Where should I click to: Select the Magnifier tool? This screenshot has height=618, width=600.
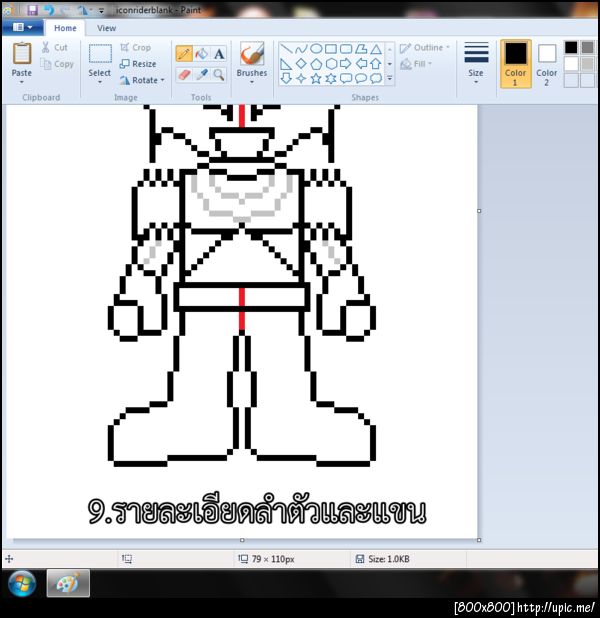(219, 74)
